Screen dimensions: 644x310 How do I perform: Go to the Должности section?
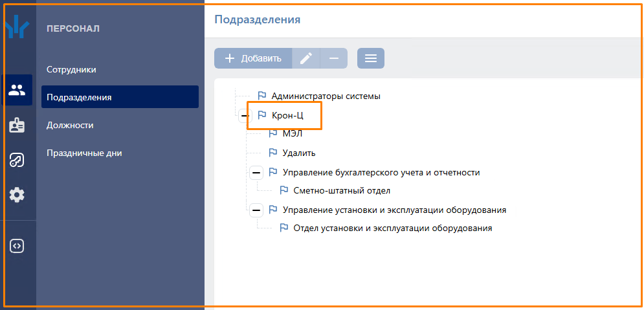(70, 125)
